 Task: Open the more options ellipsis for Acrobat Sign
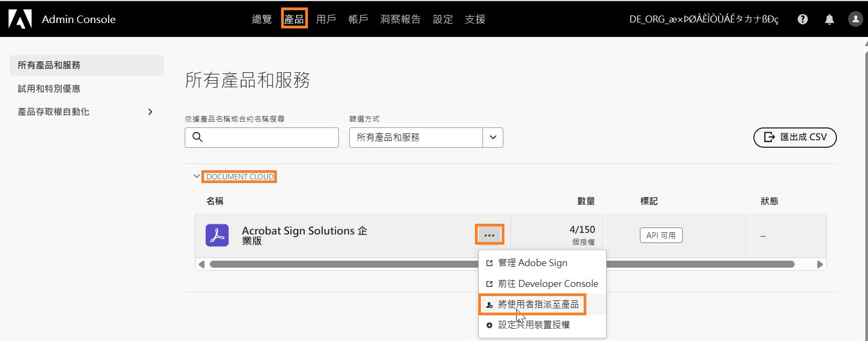(489, 234)
